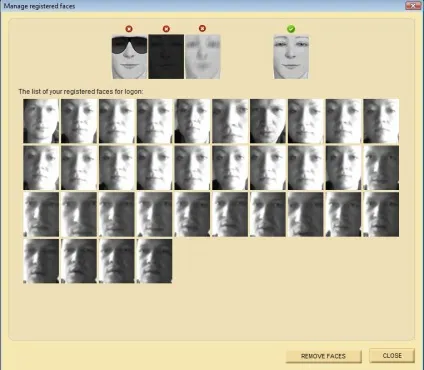Click the CLOSE button
This screenshot has width=424, height=370.
pyautogui.click(x=392, y=355)
